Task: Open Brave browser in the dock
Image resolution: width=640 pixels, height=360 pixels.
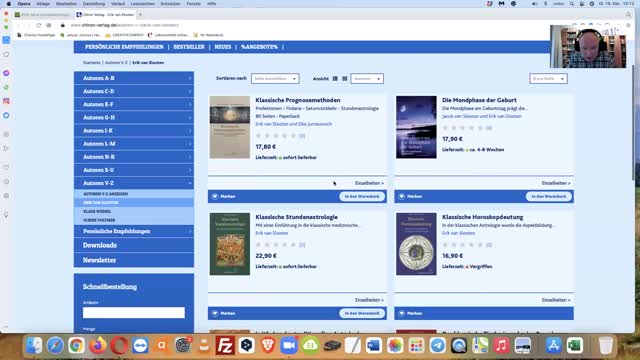Action: 268,345
